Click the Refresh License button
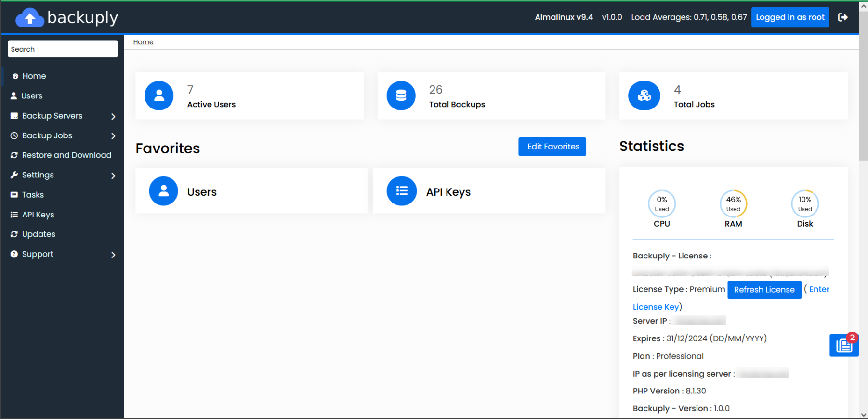868x419 pixels. point(764,290)
